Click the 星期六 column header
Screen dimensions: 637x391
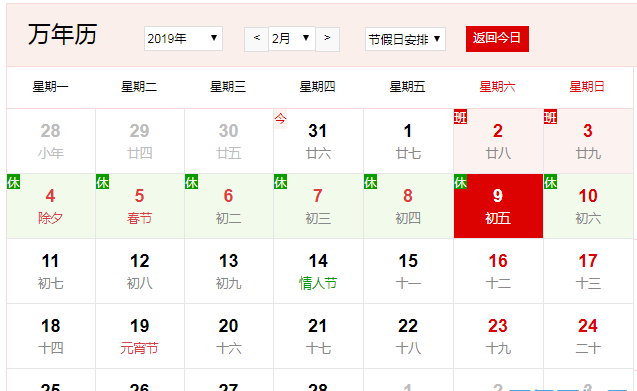point(498,87)
